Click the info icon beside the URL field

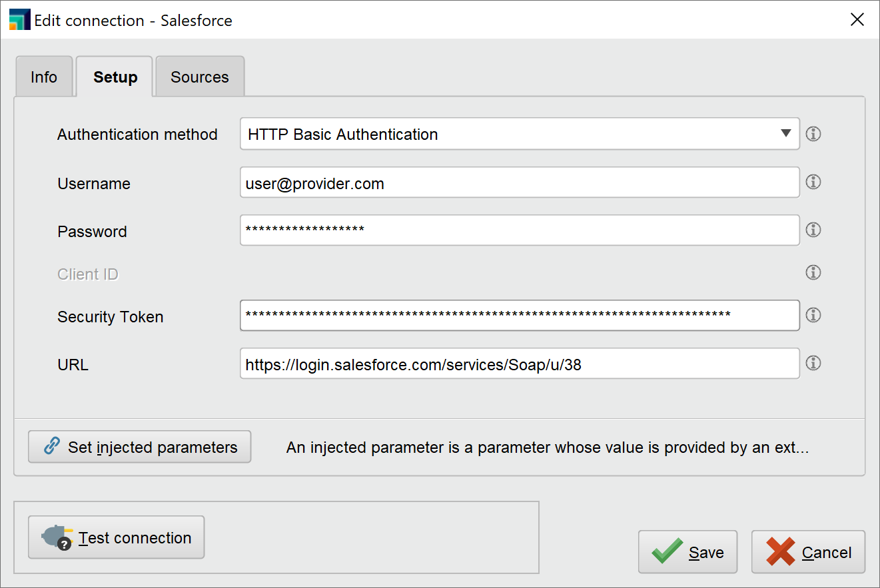813,363
